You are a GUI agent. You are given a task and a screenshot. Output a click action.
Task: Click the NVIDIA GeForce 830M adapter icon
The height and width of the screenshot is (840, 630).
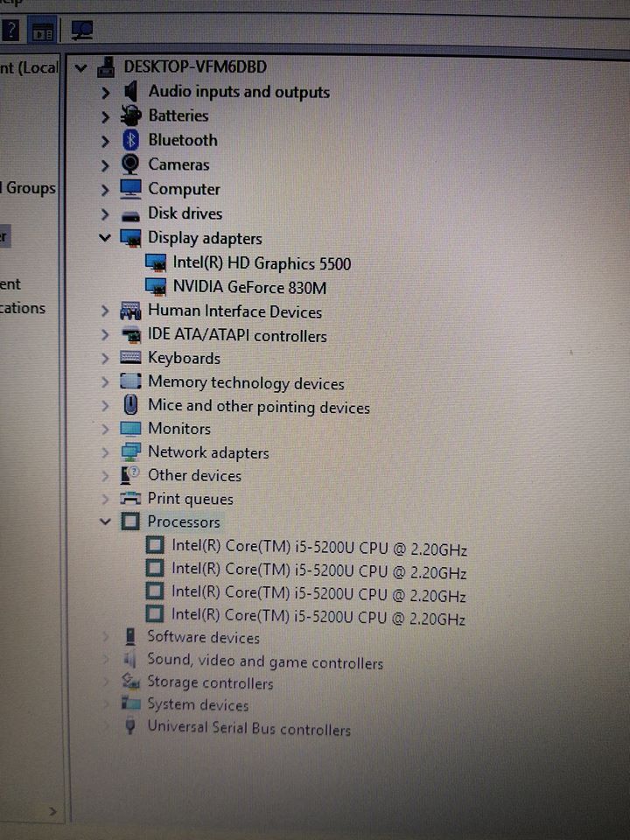tap(156, 287)
